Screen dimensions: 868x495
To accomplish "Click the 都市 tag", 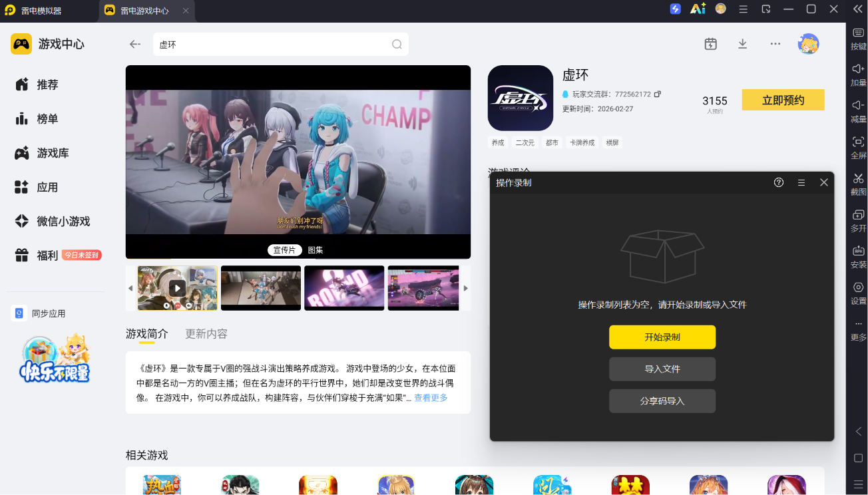I will tap(552, 142).
